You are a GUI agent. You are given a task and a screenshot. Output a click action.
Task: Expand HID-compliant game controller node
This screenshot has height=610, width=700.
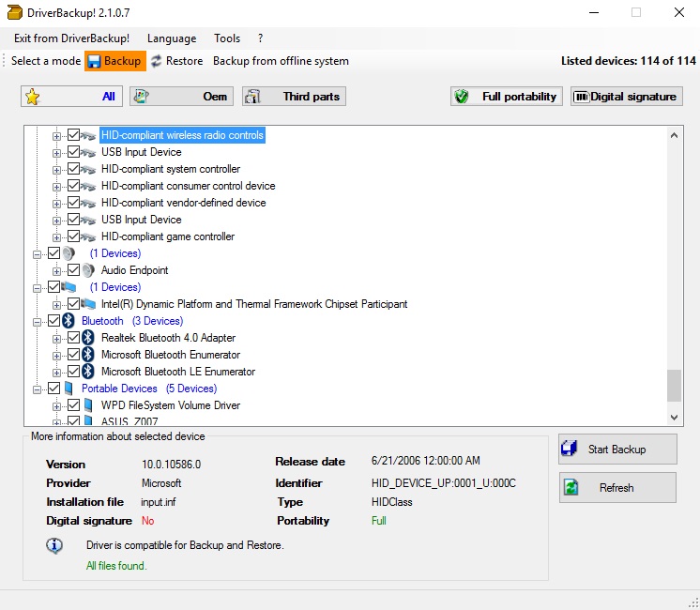coord(56,237)
